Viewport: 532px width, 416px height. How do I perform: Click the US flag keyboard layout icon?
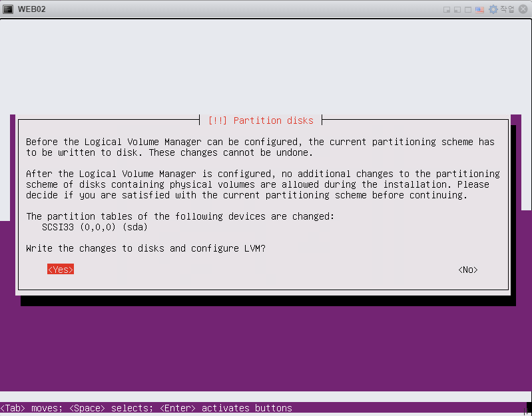pos(479,9)
